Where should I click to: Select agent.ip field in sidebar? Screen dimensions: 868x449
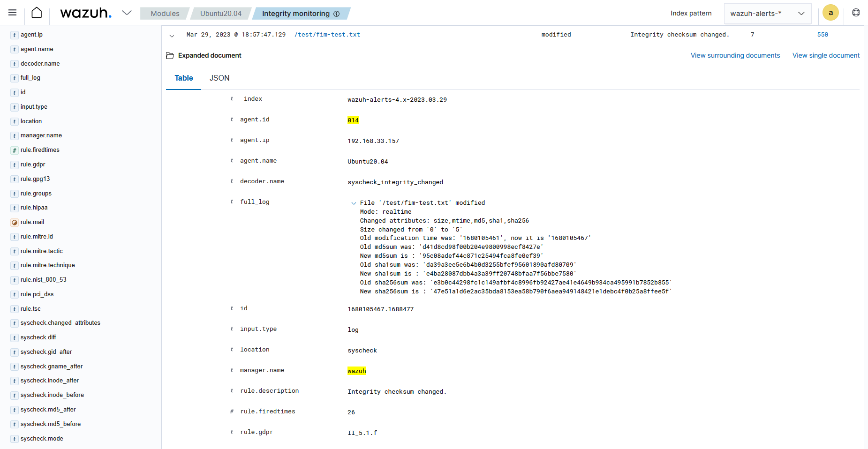pyautogui.click(x=31, y=35)
